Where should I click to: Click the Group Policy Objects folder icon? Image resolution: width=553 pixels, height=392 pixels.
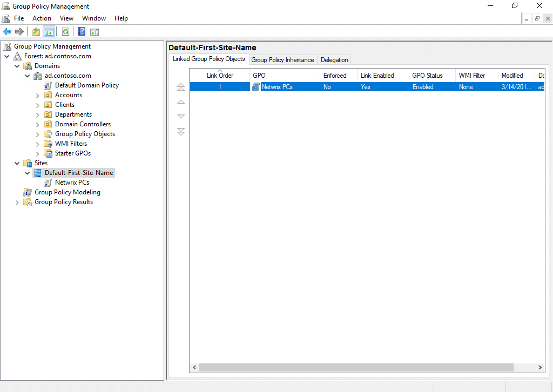(x=48, y=134)
